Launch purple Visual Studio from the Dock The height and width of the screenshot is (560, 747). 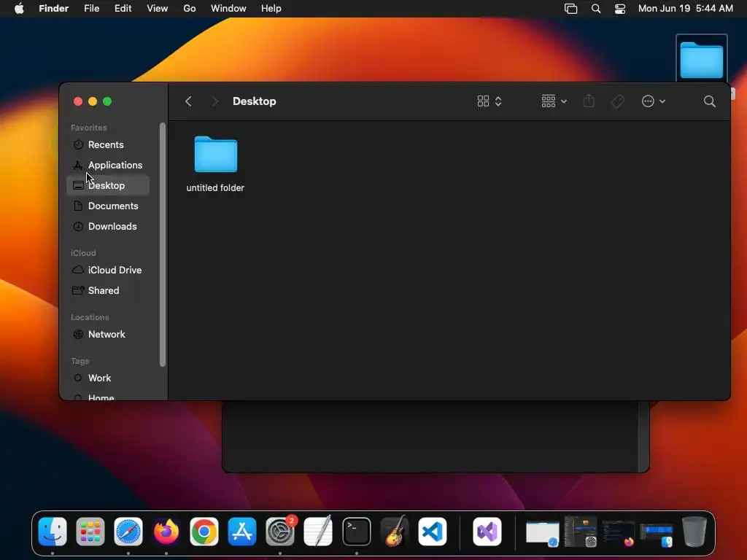click(x=487, y=532)
